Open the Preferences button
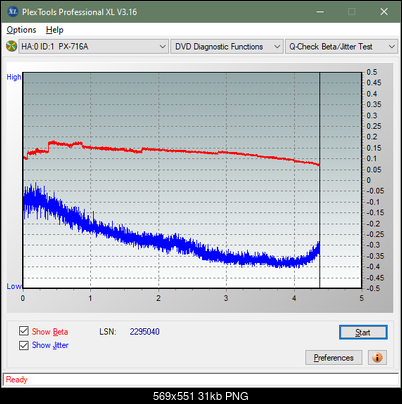 pyautogui.click(x=333, y=358)
